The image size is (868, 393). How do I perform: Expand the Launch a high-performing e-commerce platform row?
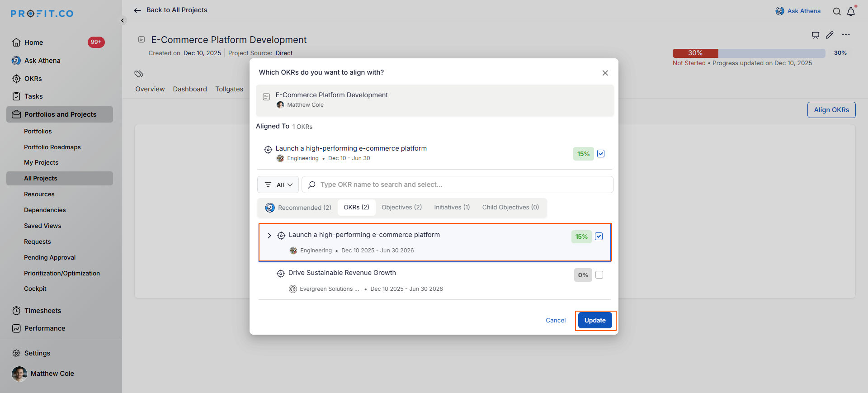pos(269,236)
